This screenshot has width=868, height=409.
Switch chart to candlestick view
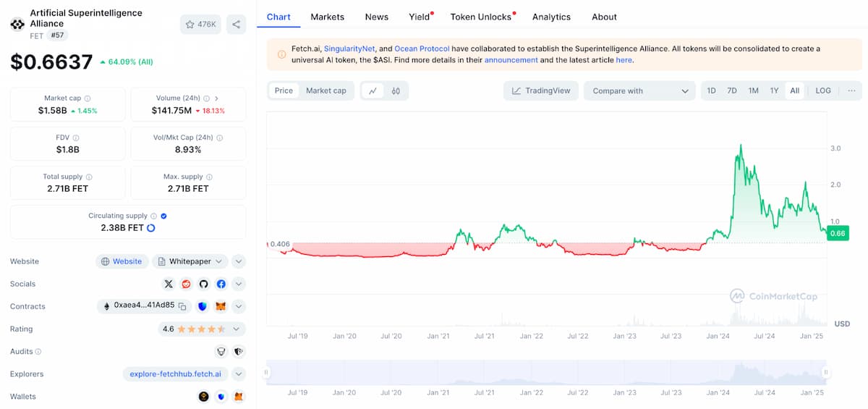(x=396, y=90)
